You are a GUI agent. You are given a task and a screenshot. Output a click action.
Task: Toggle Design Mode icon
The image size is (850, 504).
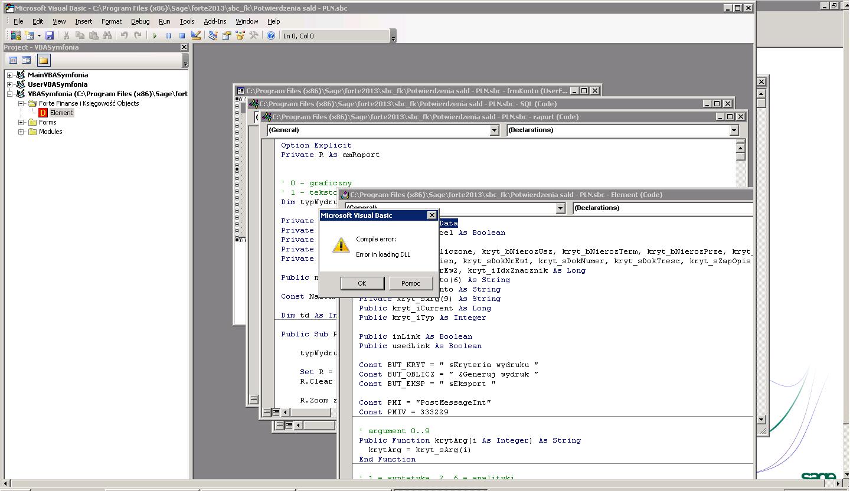point(195,35)
